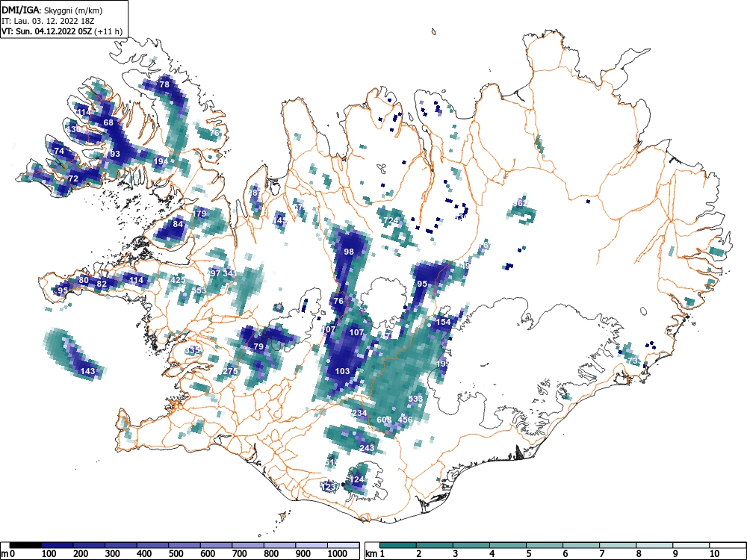This screenshot has width=747, height=560.
Task: Click the 243 value on the map
Action: (367, 447)
